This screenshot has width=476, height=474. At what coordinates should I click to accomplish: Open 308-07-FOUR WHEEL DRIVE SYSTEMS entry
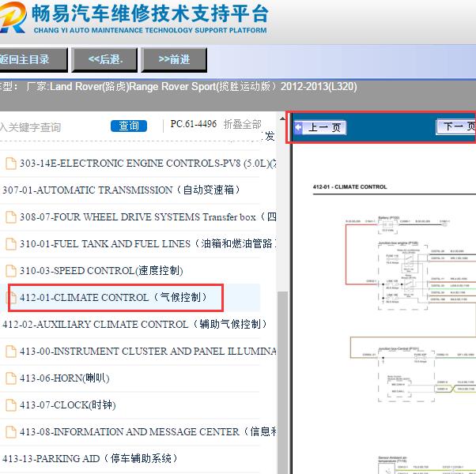point(148,217)
